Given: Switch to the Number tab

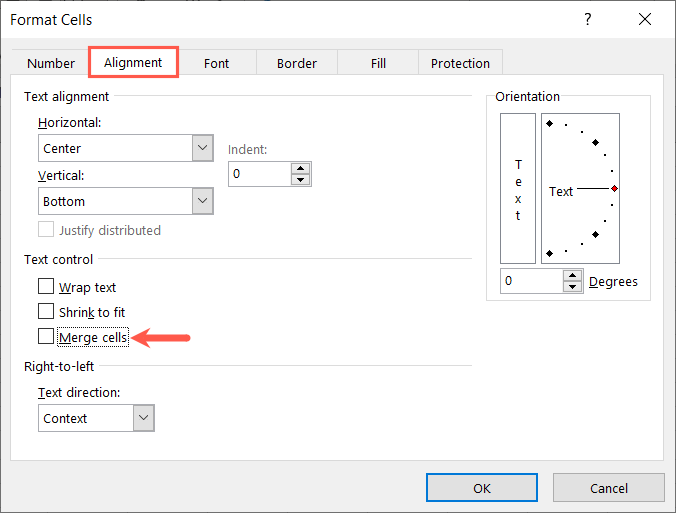Looking at the screenshot, I should (51, 63).
